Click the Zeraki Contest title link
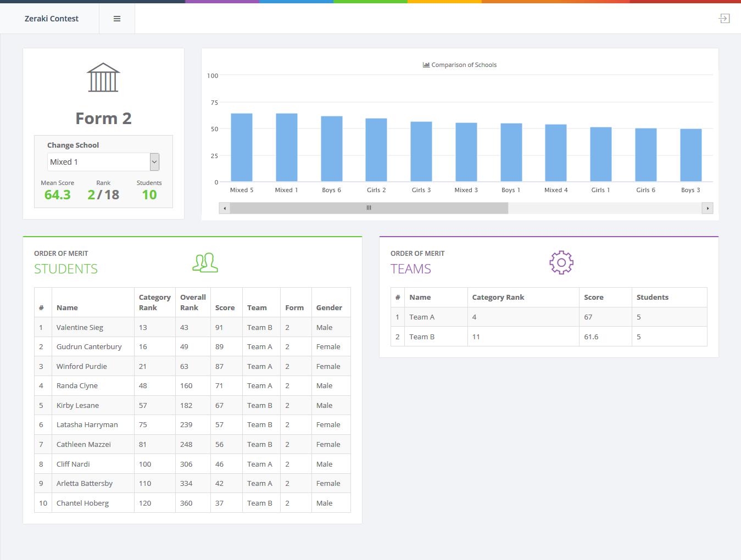The width and height of the screenshot is (741, 560). [x=52, y=19]
